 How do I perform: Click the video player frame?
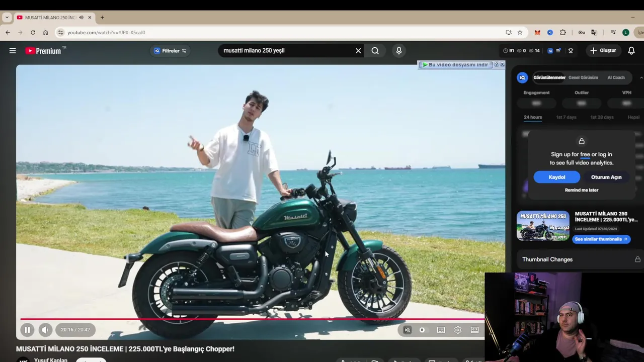tap(261, 201)
